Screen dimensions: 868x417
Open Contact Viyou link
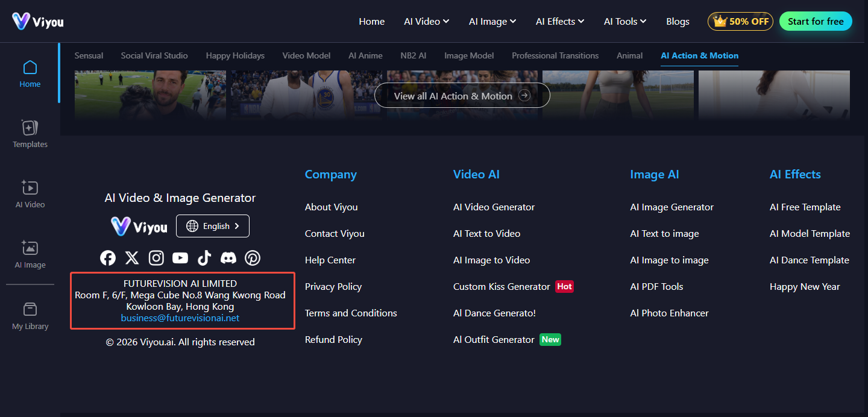(x=335, y=233)
